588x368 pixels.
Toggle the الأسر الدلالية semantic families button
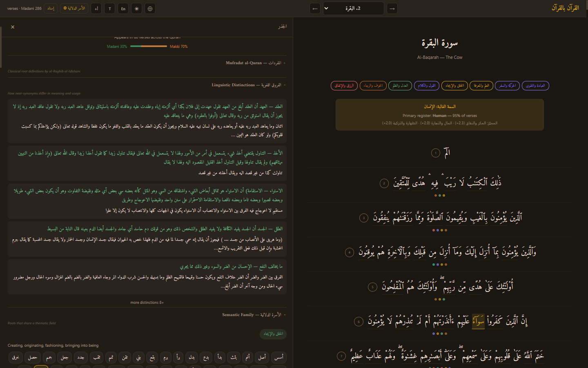[74, 8]
